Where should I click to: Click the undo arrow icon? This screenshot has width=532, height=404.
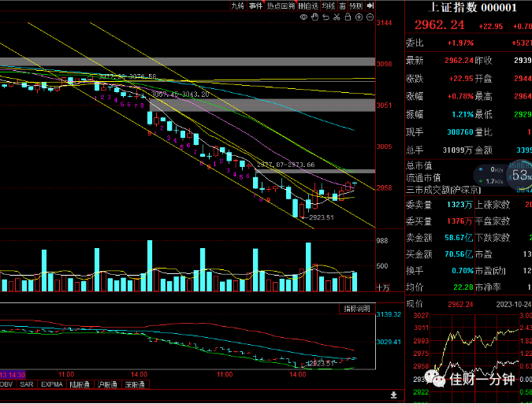[x=326, y=17]
